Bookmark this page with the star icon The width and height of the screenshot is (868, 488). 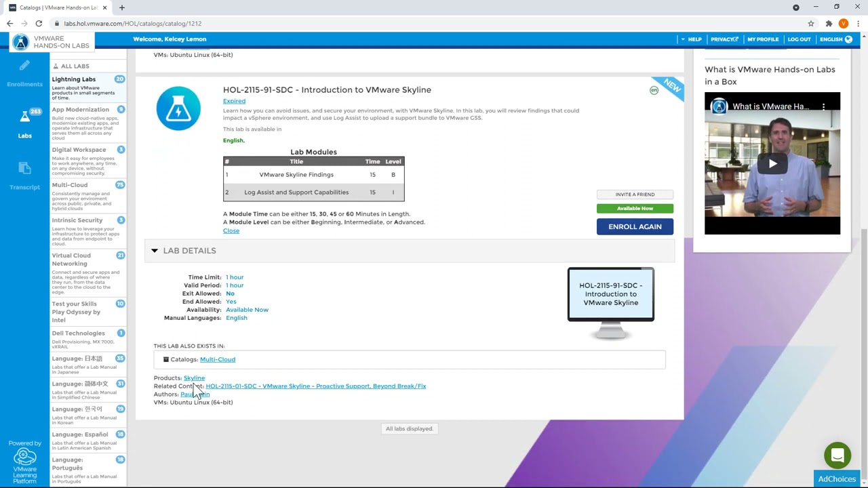pos(810,24)
